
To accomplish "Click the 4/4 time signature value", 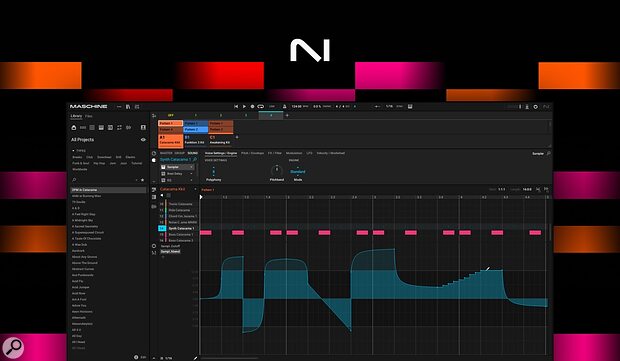I will click(x=340, y=106).
